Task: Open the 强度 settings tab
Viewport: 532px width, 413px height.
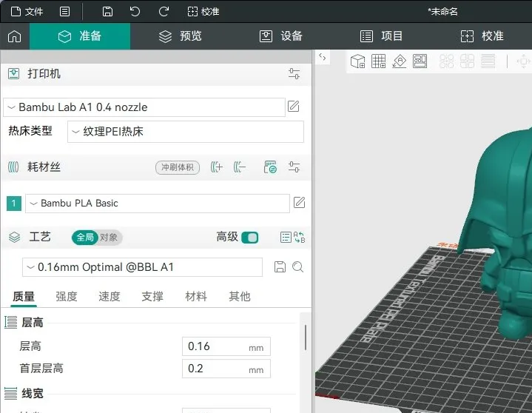Action: [67, 297]
